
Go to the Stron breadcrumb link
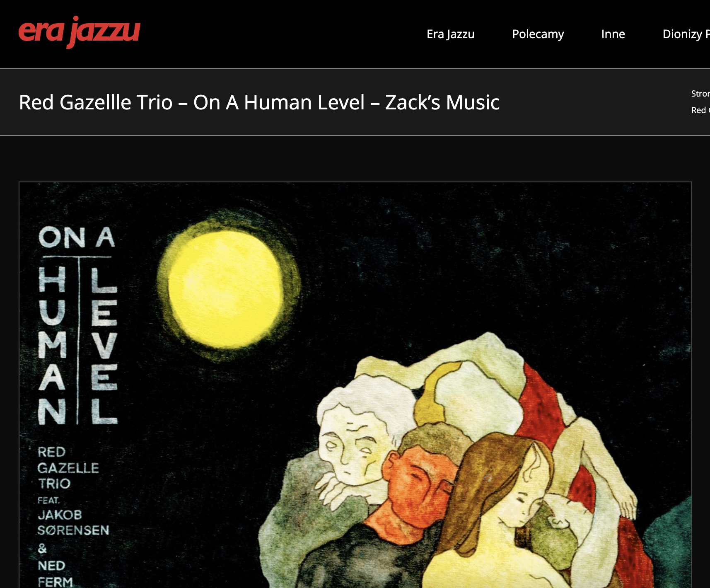[700, 94]
